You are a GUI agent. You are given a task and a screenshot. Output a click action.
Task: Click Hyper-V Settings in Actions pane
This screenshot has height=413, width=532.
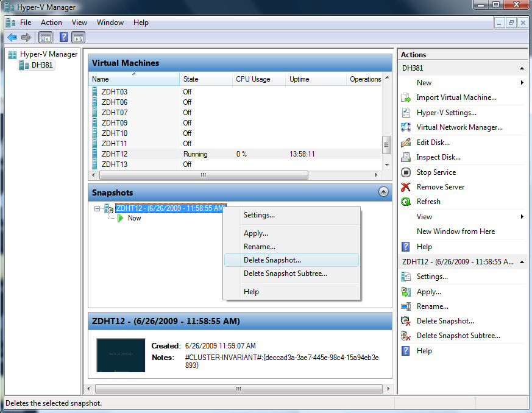point(446,113)
